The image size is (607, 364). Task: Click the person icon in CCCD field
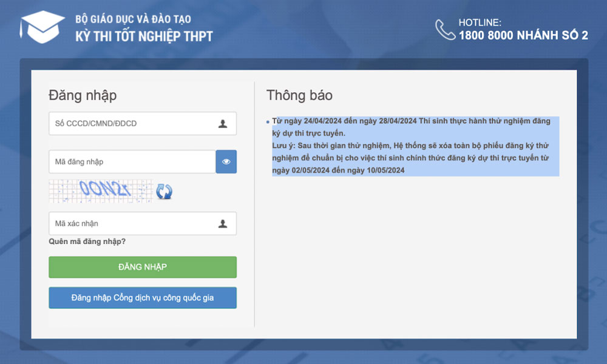tap(223, 124)
